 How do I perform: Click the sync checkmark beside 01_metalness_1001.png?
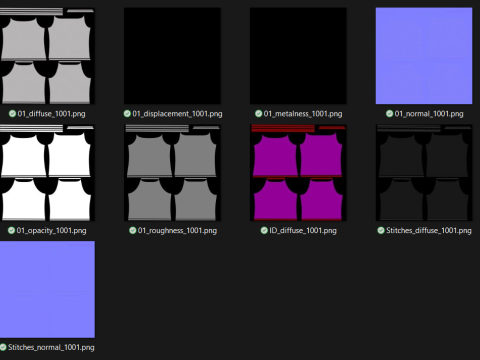click(x=258, y=114)
